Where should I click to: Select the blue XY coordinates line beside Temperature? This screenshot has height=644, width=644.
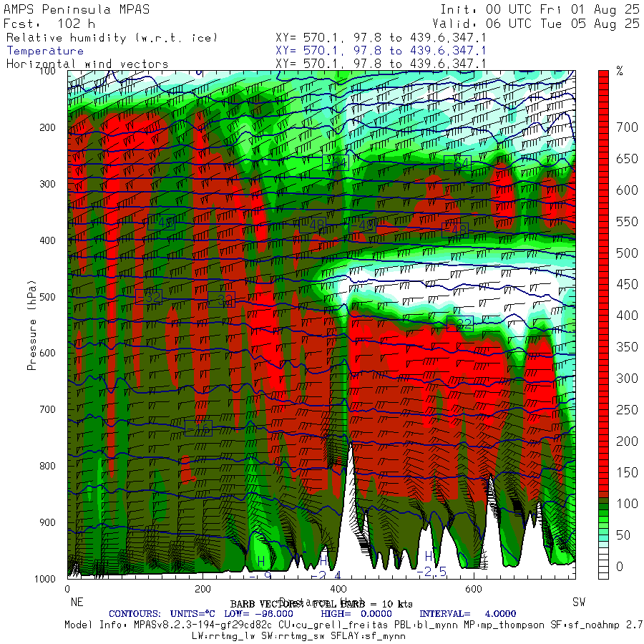(381, 51)
